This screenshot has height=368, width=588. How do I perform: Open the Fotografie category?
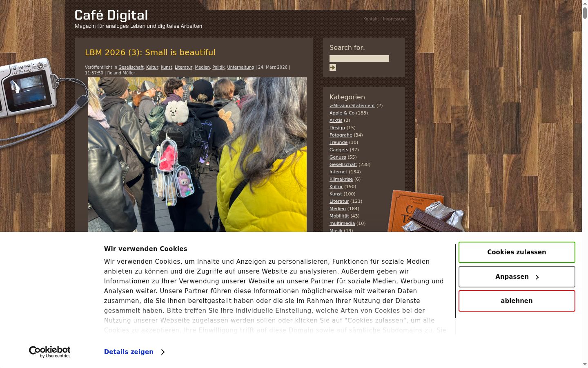pyautogui.click(x=341, y=135)
